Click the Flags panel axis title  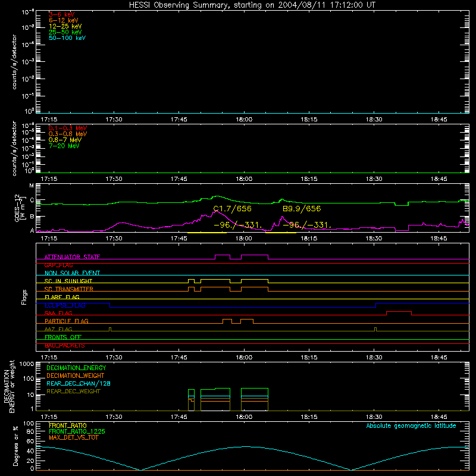[x=24, y=297]
